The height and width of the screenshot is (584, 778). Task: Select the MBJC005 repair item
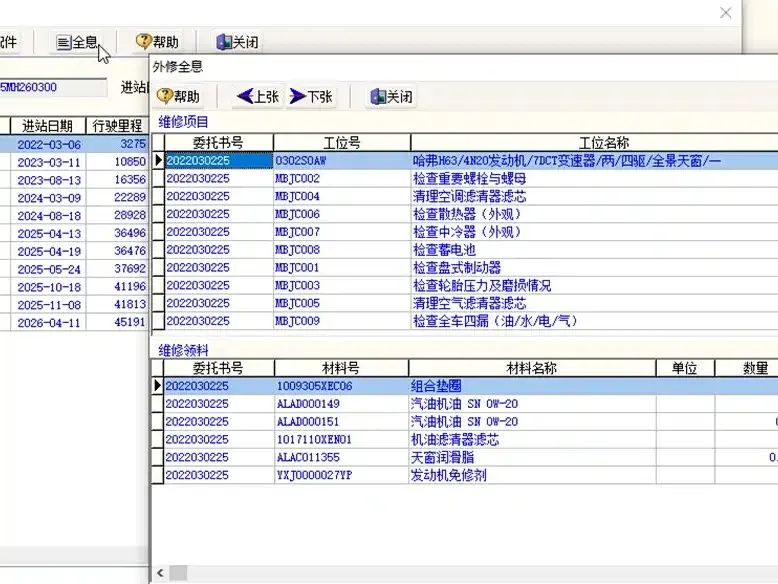point(465,304)
